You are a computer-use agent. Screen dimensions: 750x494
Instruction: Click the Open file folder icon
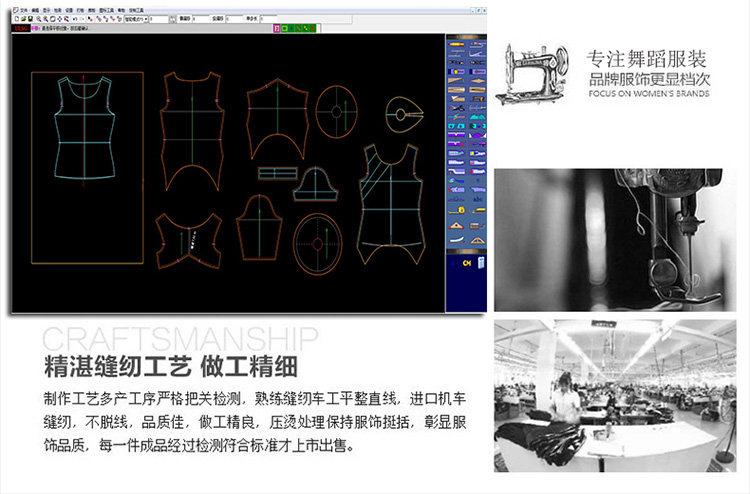[x=23, y=19]
